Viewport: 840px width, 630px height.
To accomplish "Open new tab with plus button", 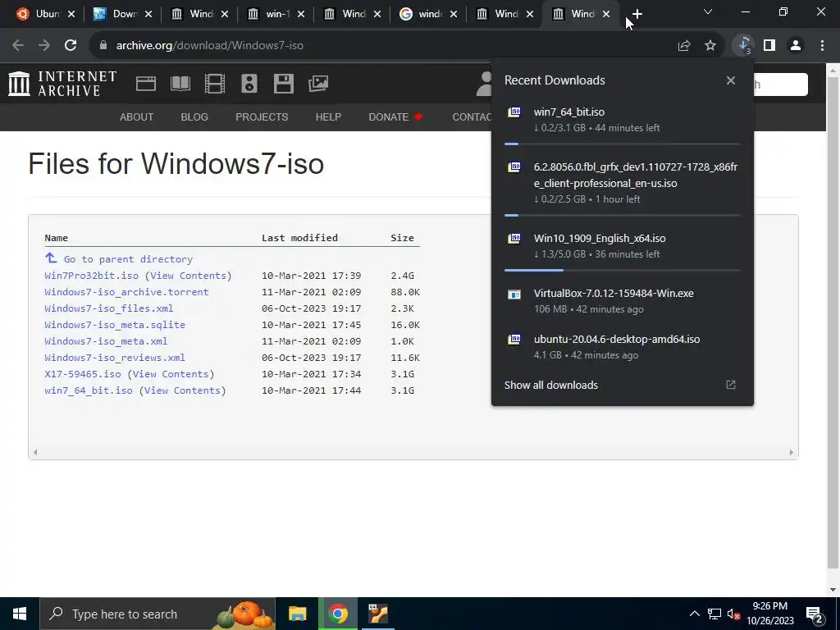I will pos(637,15).
